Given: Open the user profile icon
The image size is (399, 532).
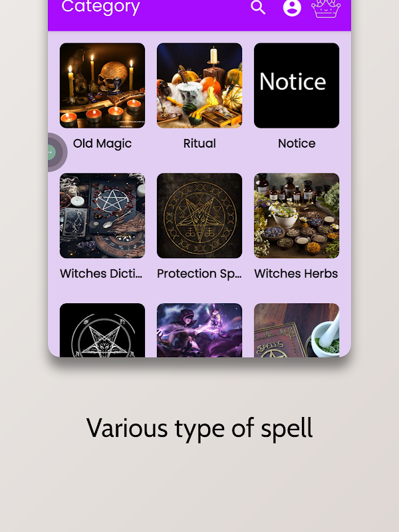Looking at the screenshot, I should tap(292, 7).
